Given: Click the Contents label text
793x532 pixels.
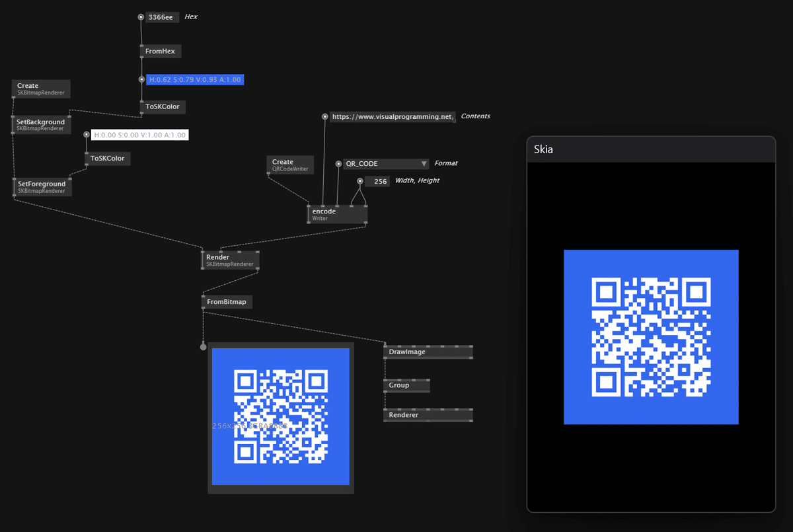Looking at the screenshot, I should [476, 116].
